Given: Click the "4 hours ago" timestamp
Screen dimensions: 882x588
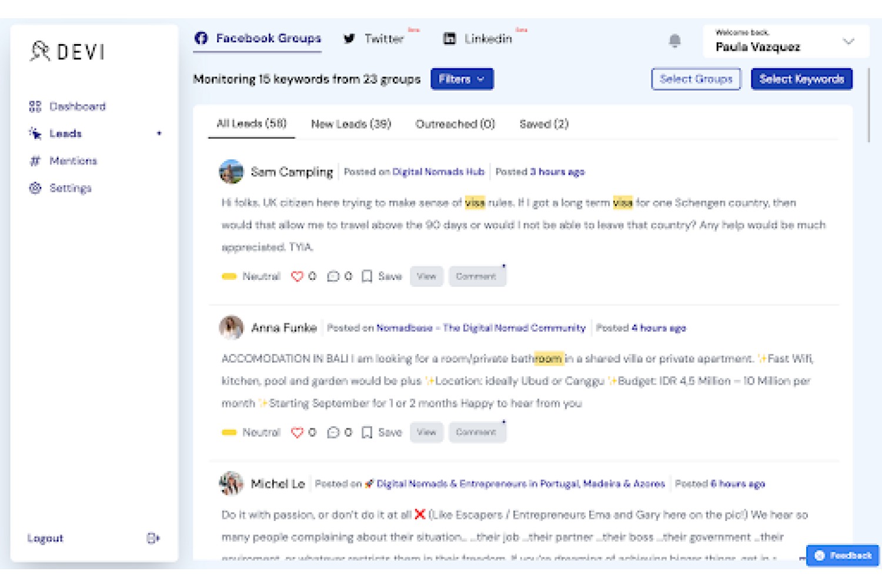Looking at the screenshot, I should pos(659,328).
